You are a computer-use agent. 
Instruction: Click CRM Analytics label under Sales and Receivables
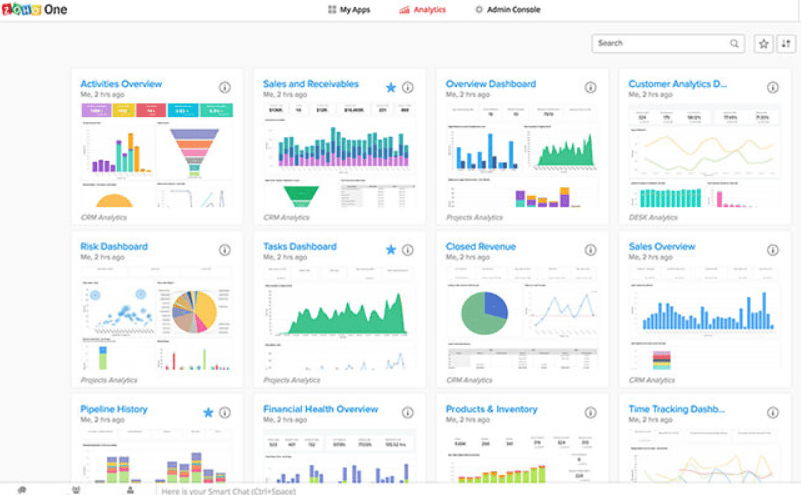[x=286, y=218]
